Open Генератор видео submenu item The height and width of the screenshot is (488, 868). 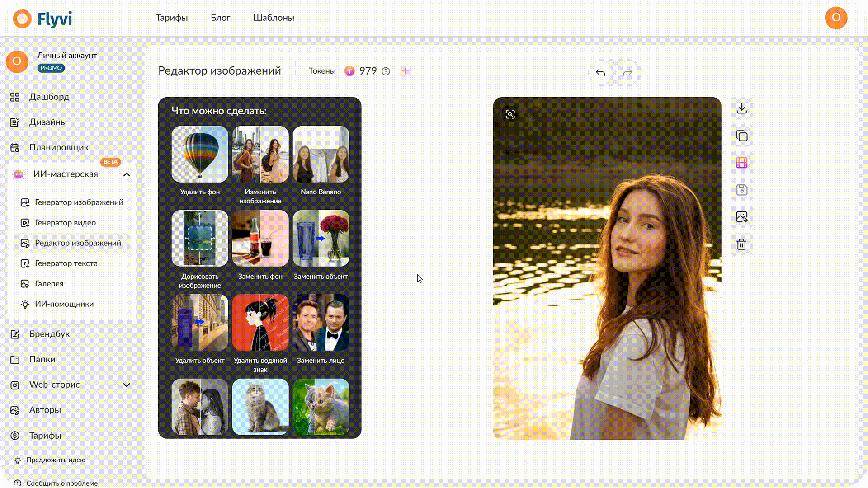tap(58, 223)
